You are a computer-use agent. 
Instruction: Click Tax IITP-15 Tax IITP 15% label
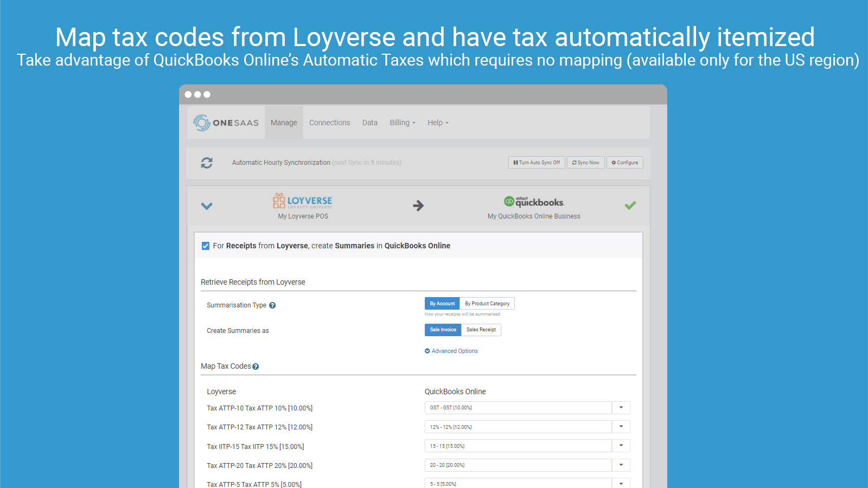pos(255,447)
